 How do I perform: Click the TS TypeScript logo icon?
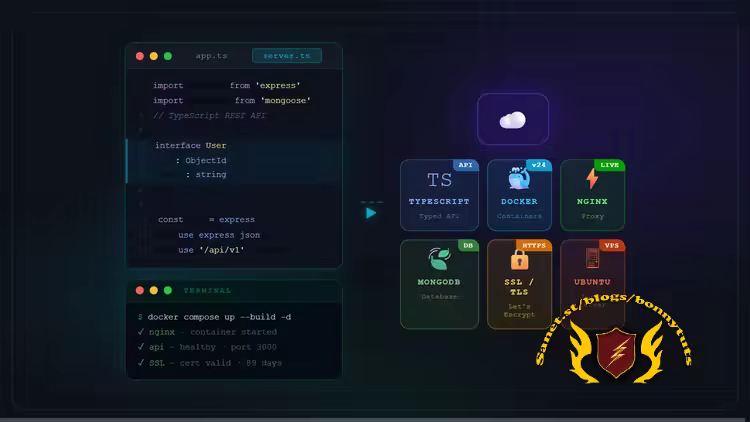439,181
